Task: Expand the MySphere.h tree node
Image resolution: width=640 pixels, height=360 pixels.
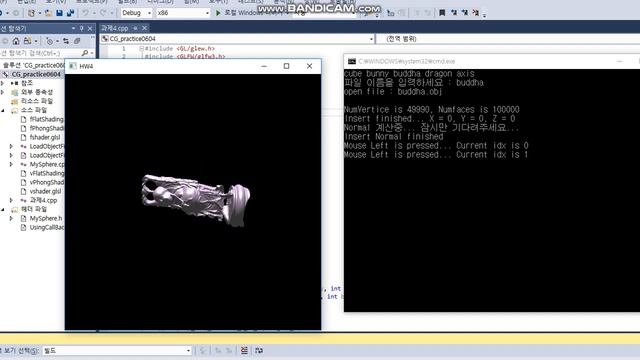Action: [x=11, y=218]
